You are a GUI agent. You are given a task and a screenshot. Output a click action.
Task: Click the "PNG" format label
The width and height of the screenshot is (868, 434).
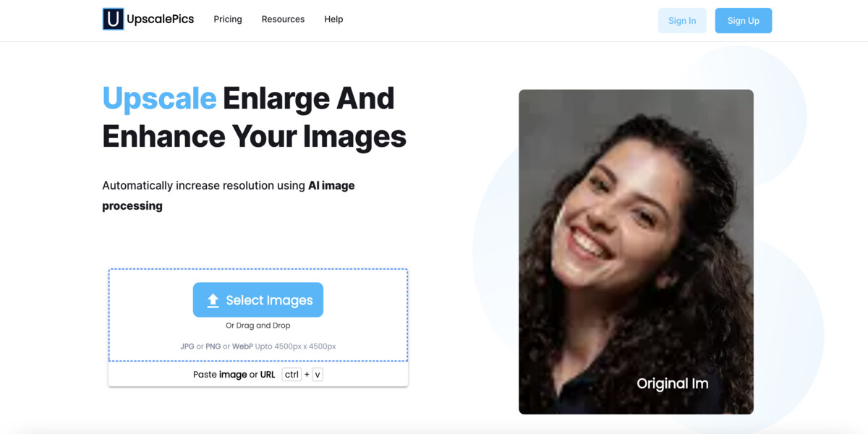[x=213, y=346]
